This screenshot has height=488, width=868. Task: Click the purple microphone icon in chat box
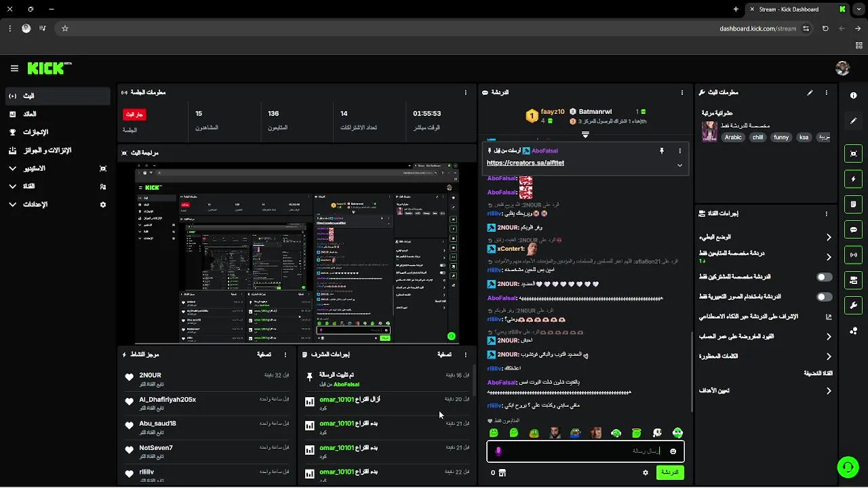tap(498, 451)
